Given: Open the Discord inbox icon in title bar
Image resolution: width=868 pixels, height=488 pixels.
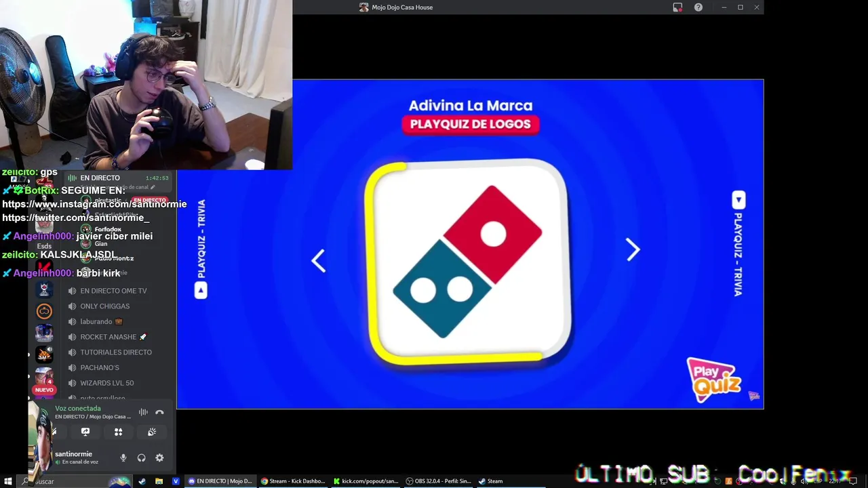Looking at the screenshot, I should (677, 7).
